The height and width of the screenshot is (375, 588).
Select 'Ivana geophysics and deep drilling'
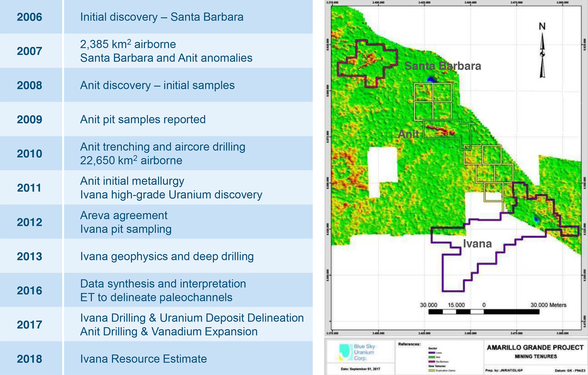pos(167,256)
